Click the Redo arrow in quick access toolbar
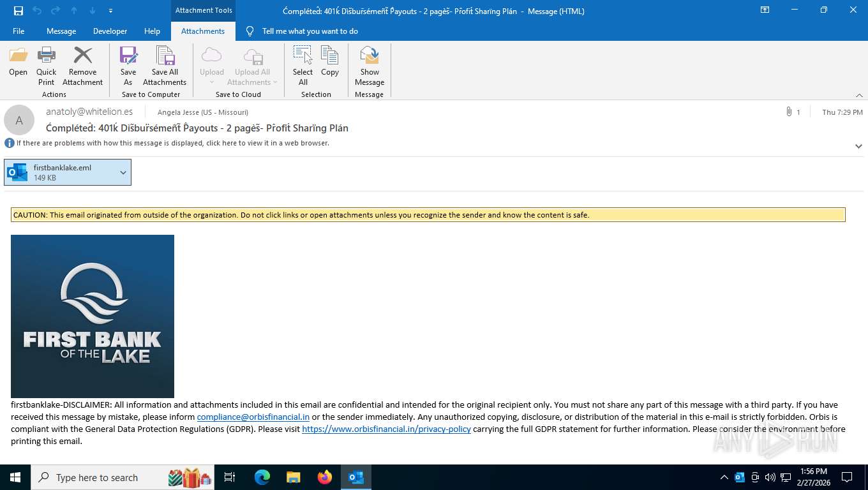Viewport: 868px width, 490px height. click(56, 11)
